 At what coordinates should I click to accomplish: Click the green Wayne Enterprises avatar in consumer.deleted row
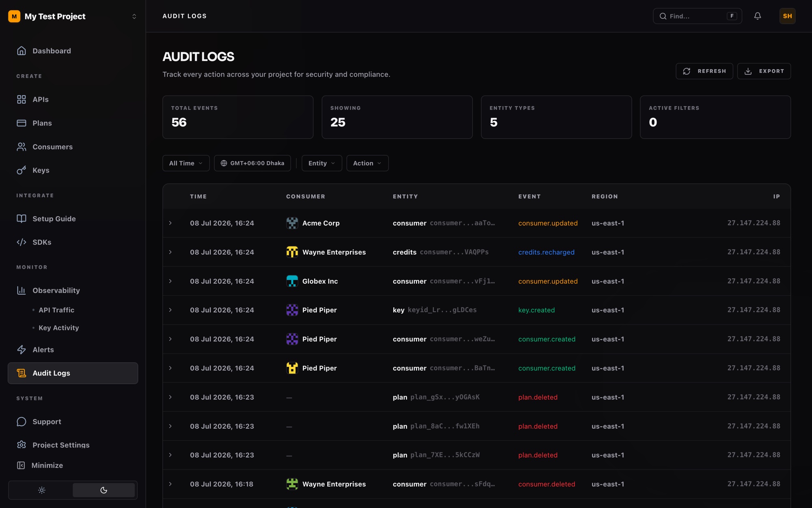pyautogui.click(x=292, y=484)
